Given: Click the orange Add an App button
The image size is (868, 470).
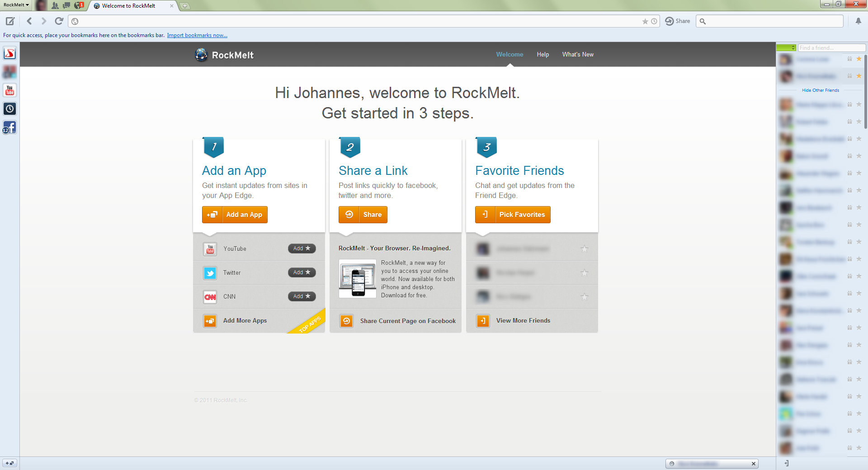Looking at the screenshot, I should pos(235,215).
